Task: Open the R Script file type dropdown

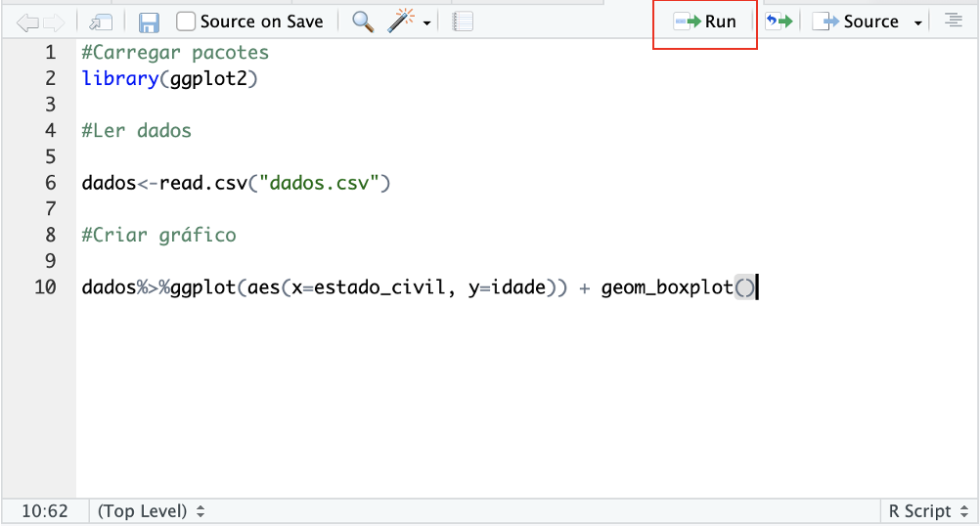Action: tap(926, 510)
